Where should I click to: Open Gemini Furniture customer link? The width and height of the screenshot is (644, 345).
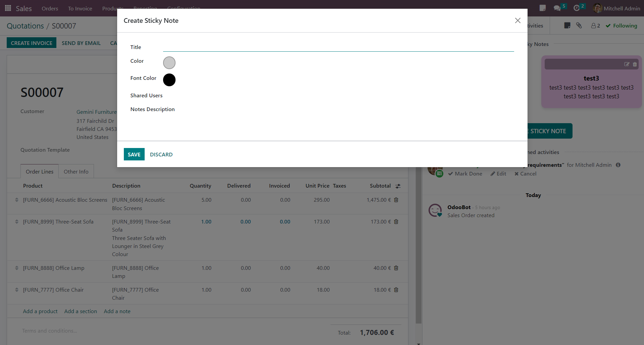pos(97,112)
